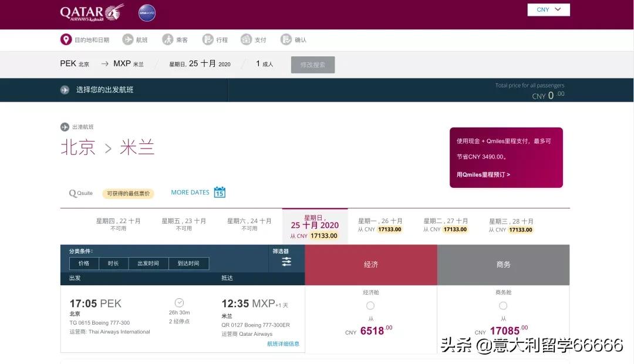Sort flights by 出发时间 departure time
This screenshot has width=634, height=364.
pos(149,263)
